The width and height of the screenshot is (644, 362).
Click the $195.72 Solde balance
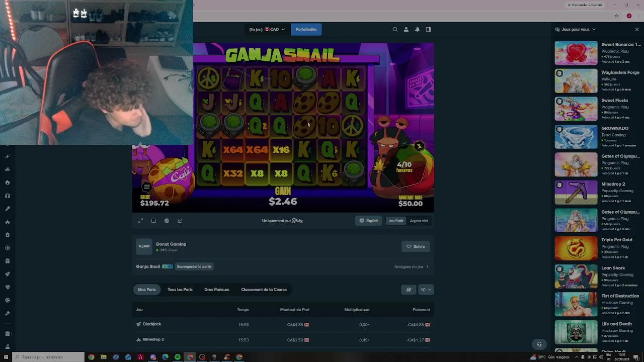pos(154,203)
